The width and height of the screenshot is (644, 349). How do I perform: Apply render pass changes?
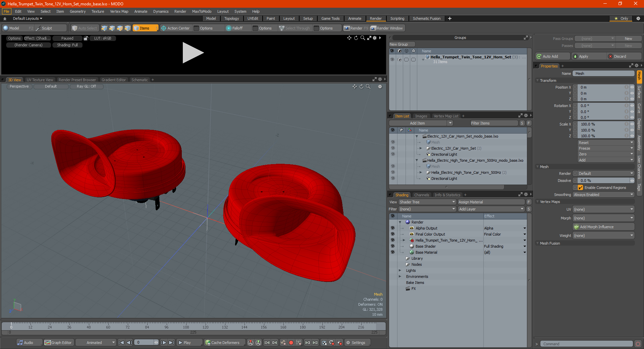point(589,56)
